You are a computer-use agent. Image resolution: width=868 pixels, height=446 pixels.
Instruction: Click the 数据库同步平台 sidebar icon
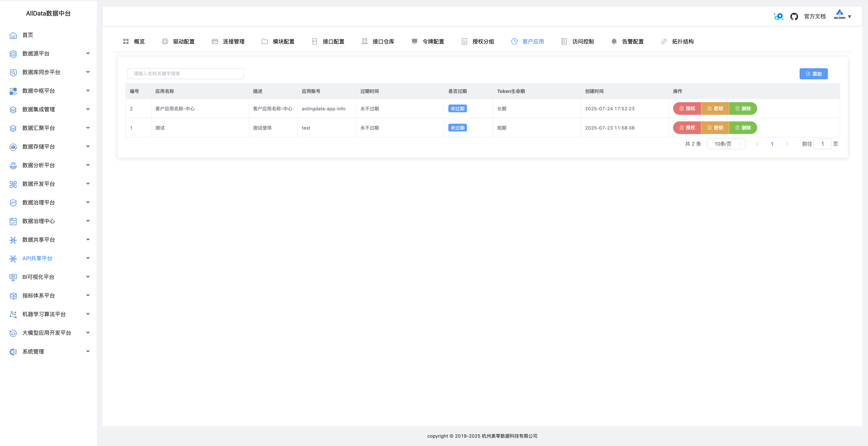click(x=13, y=73)
